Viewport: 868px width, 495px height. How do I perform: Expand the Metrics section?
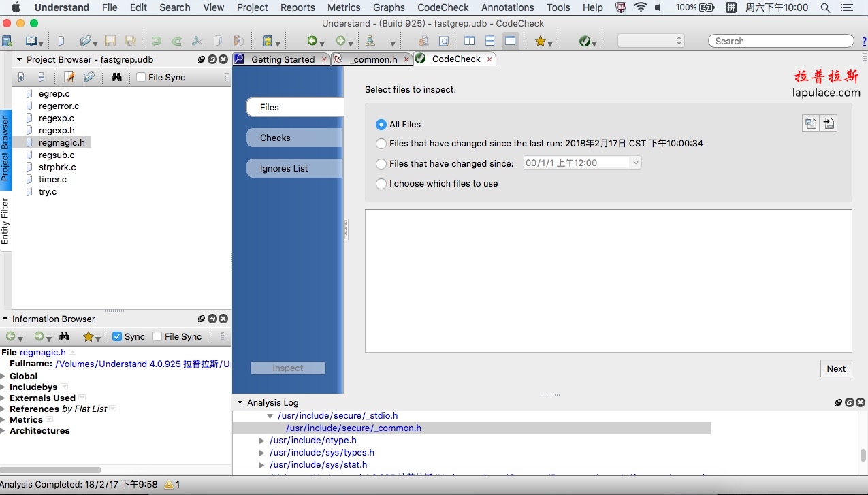coord(3,419)
